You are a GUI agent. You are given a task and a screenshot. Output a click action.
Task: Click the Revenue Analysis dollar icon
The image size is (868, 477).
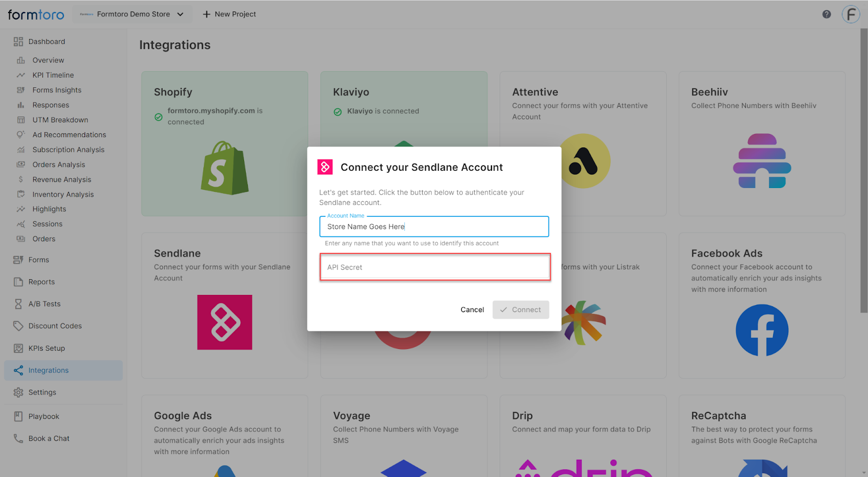pos(21,179)
